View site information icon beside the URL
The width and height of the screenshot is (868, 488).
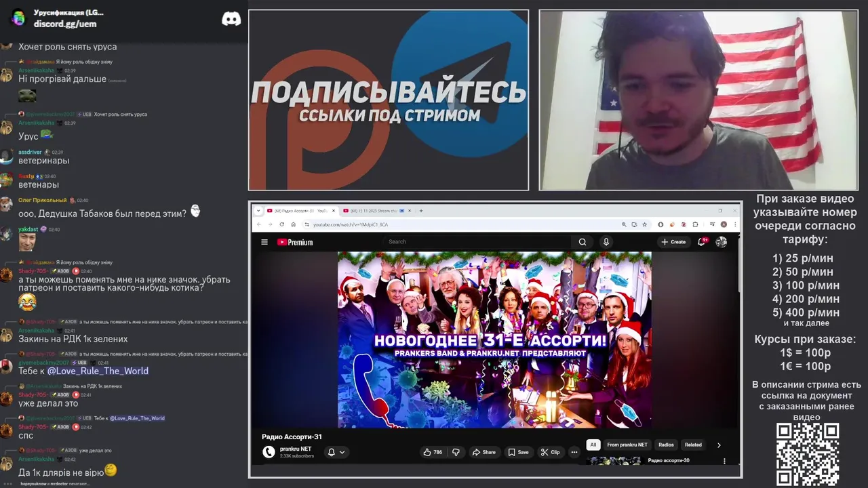coord(307,224)
